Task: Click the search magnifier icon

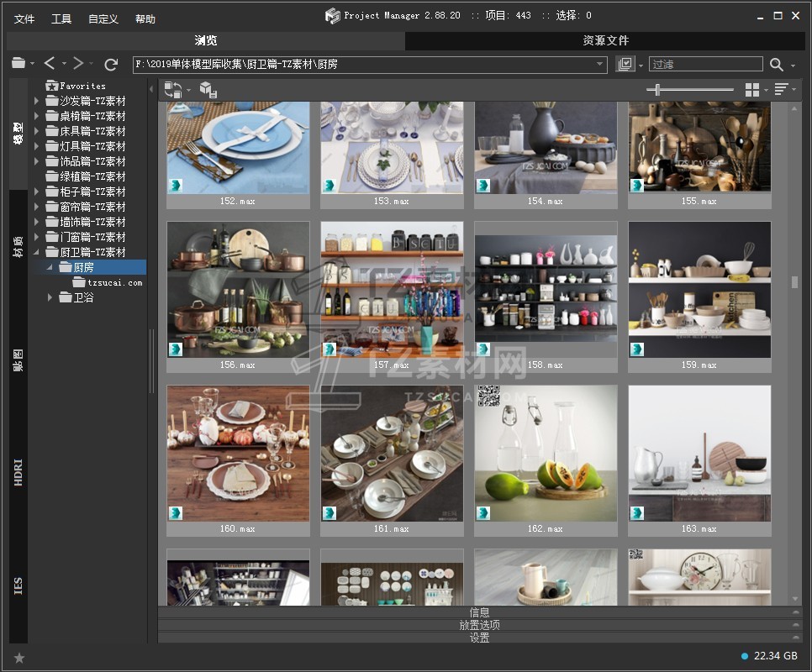Action: [777, 65]
